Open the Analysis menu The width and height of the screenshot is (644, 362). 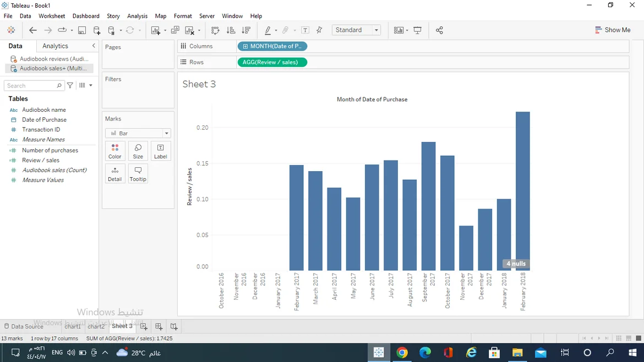point(137,16)
